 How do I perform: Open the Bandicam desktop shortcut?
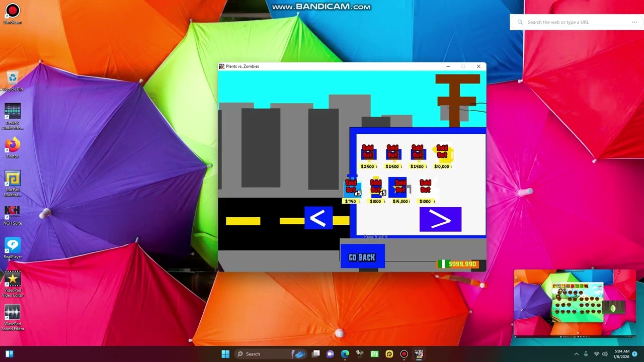[13, 14]
